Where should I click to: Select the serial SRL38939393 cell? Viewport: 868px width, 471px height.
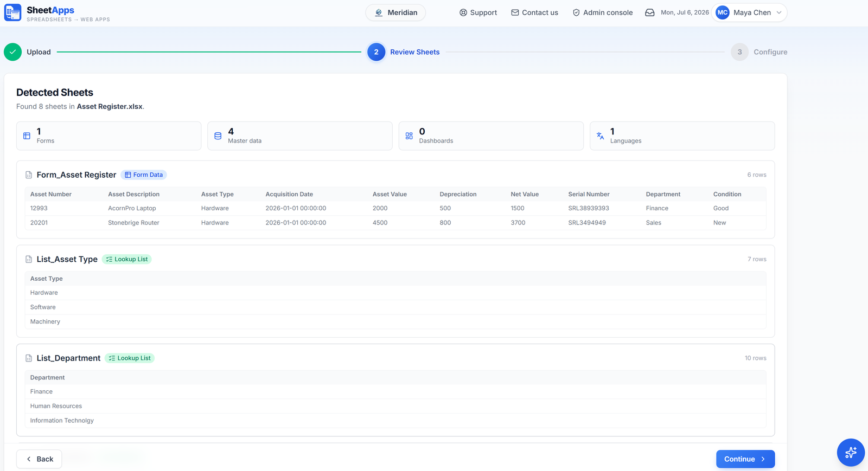click(x=589, y=208)
